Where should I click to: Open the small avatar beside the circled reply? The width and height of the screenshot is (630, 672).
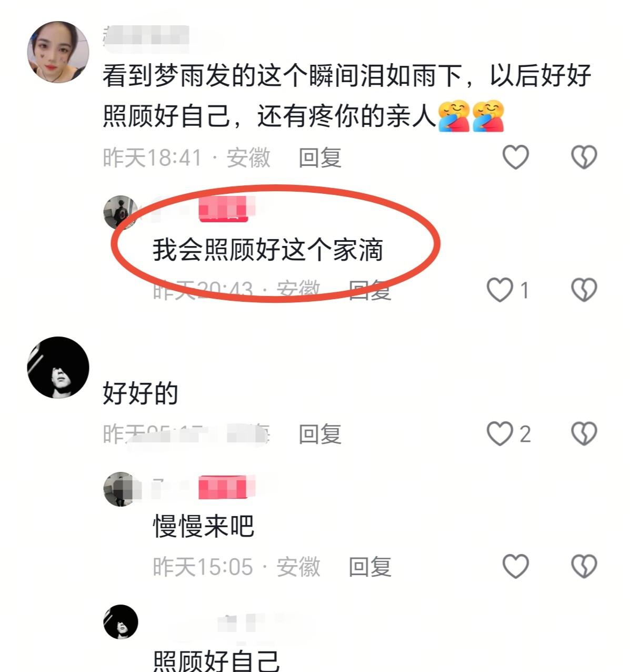pos(121,213)
